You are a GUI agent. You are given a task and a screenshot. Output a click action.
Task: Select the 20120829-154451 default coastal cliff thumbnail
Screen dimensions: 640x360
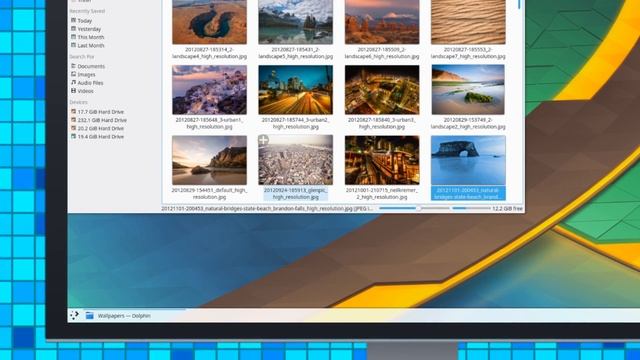[209, 160]
